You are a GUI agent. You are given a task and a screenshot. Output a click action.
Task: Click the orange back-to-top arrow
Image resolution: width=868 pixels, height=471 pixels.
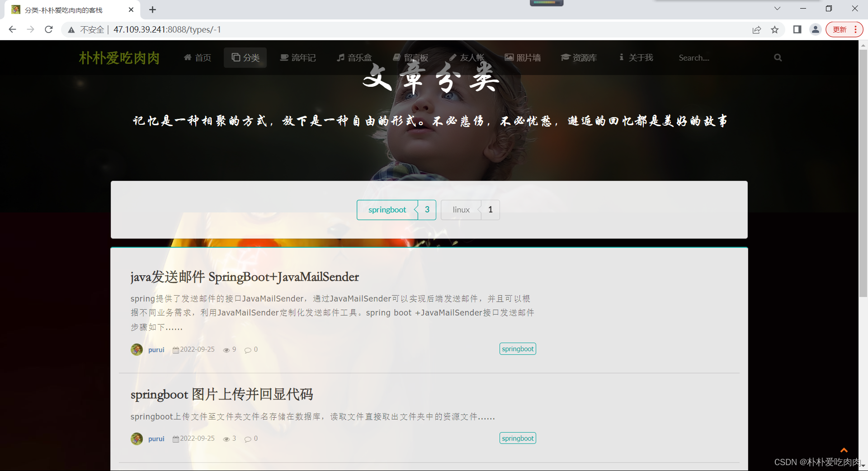point(844,450)
